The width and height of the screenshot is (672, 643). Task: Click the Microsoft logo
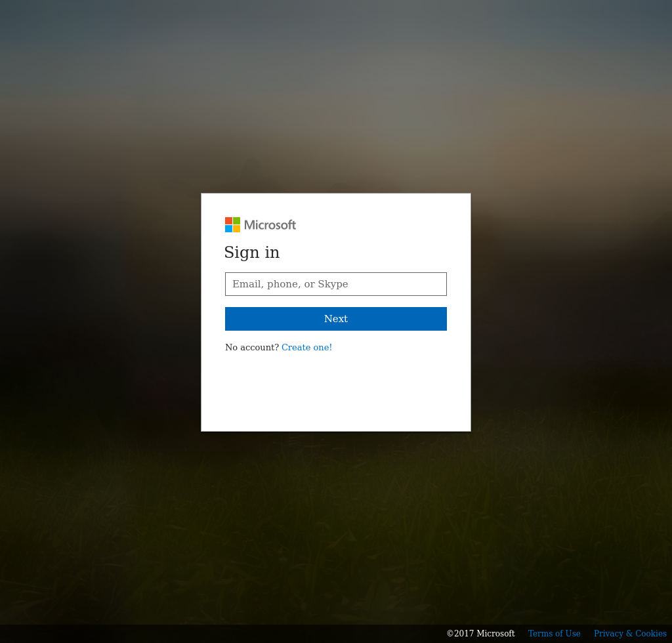tap(260, 225)
